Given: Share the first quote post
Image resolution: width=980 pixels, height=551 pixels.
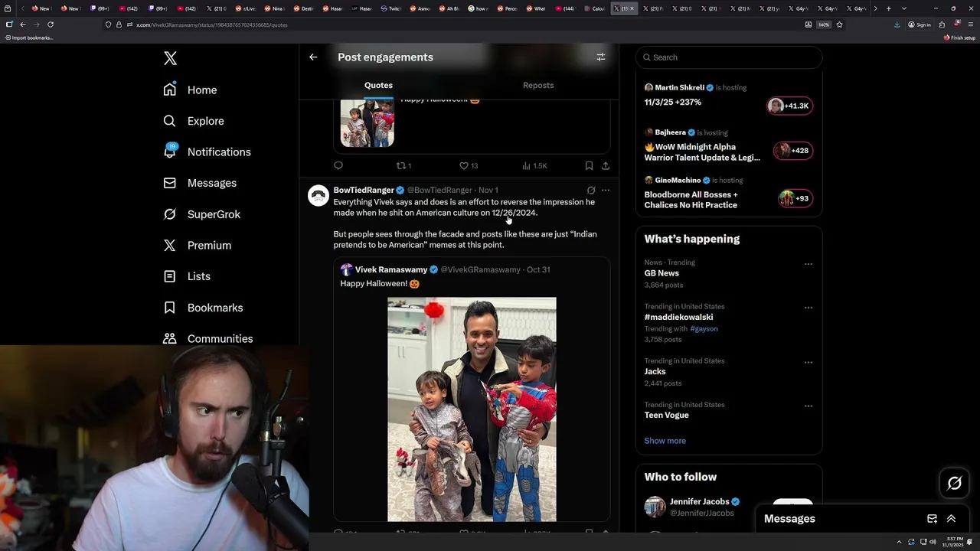Looking at the screenshot, I should click(606, 165).
